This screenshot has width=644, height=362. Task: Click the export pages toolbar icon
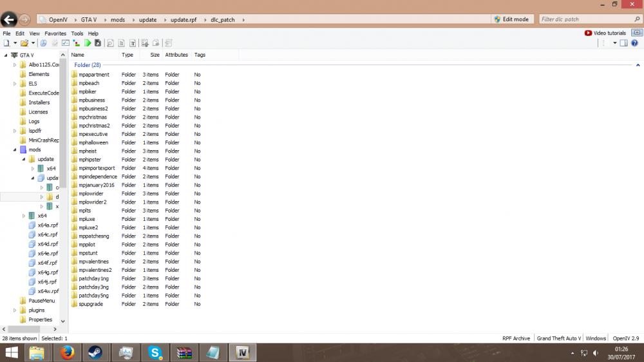pyautogui.click(x=156, y=43)
